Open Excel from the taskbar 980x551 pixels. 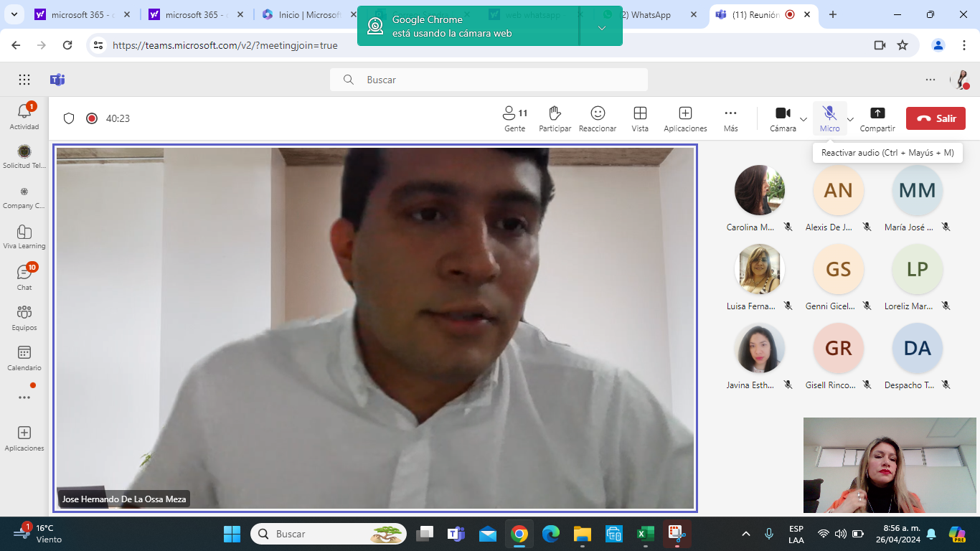[x=645, y=534]
